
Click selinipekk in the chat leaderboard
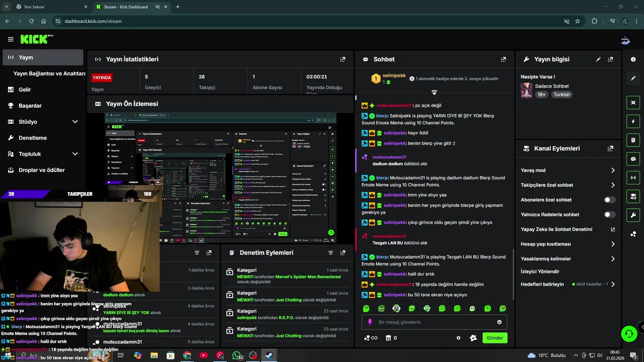pyautogui.click(x=394, y=75)
